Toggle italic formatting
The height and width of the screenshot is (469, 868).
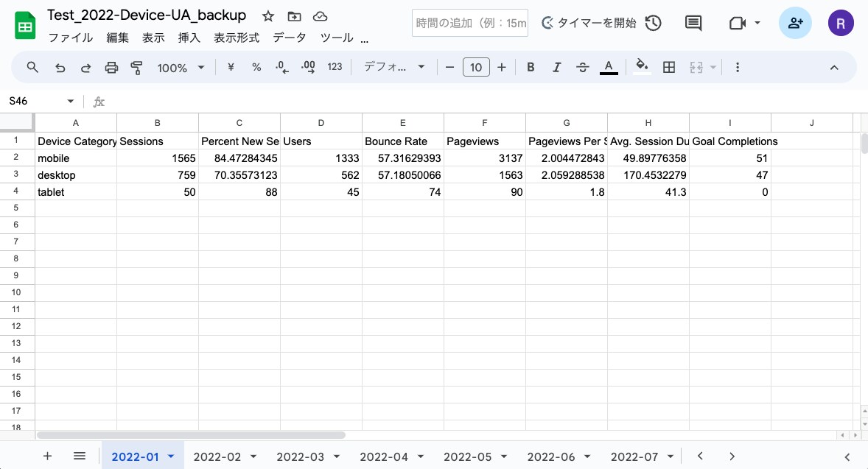click(x=556, y=67)
